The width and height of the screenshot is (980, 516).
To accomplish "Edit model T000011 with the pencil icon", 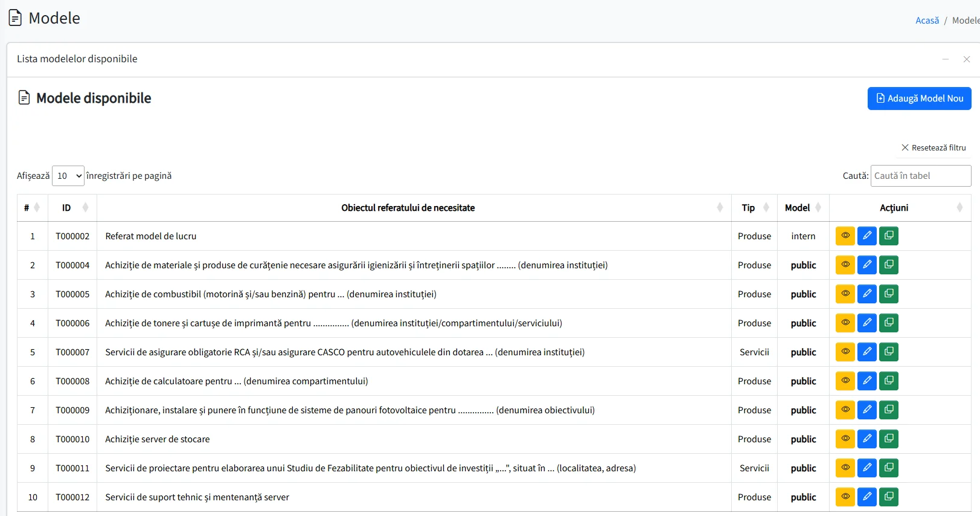I will (x=867, y=468).
